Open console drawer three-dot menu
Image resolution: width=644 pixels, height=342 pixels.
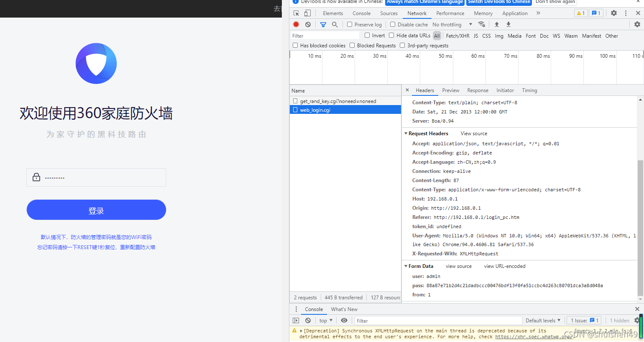(296, 309)
